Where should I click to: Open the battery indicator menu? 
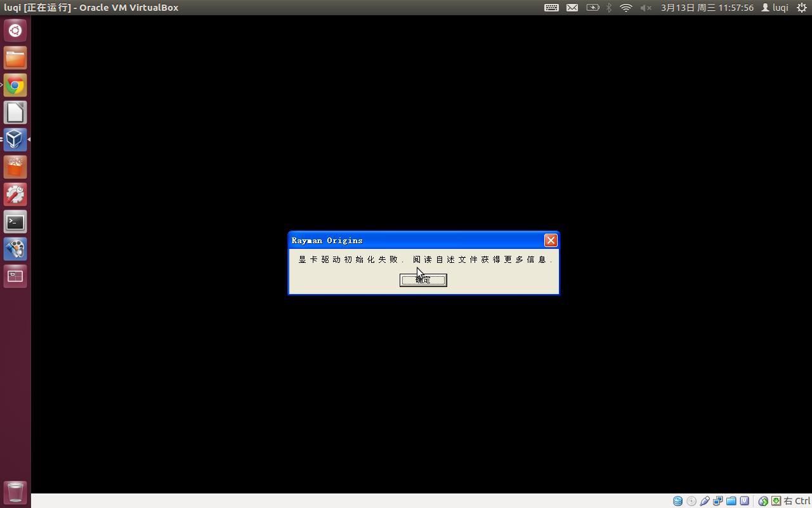pos(593,8)
